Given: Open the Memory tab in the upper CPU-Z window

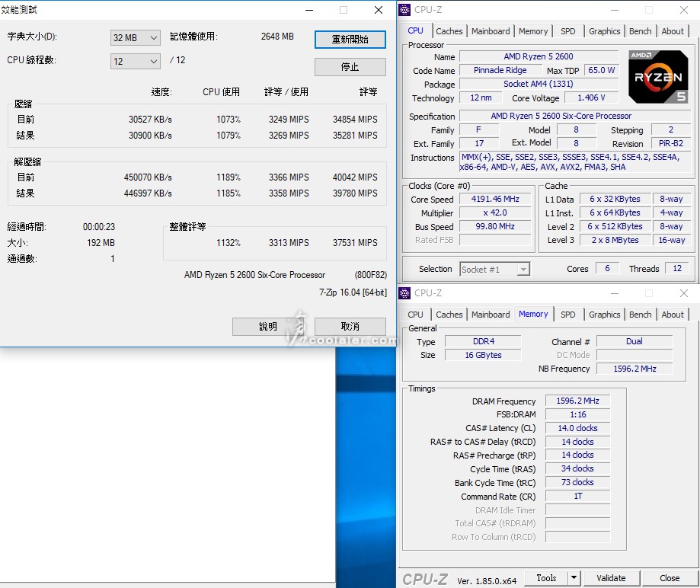Looking at the screenshot, I should point(533,31).
